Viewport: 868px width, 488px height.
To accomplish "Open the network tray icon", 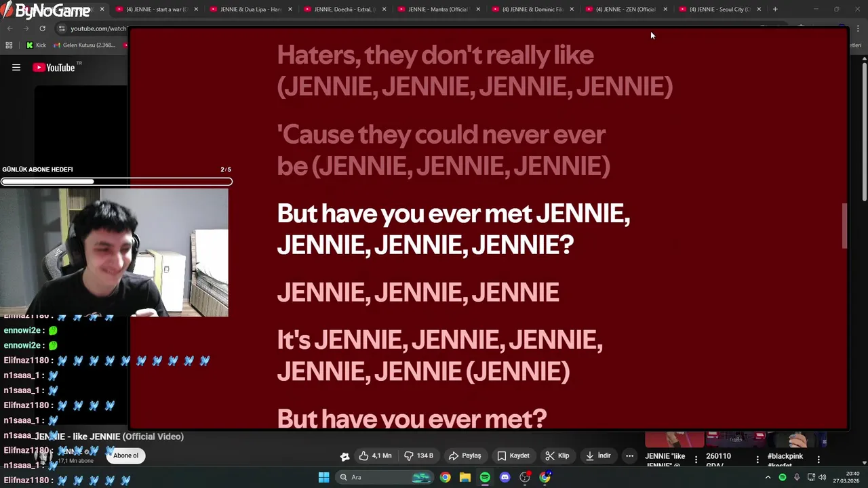I will [x=811, y=477].
